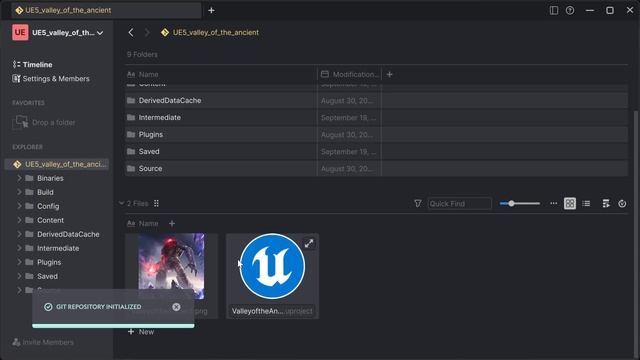Click the 9 Folders count label

tap(142, 54)
